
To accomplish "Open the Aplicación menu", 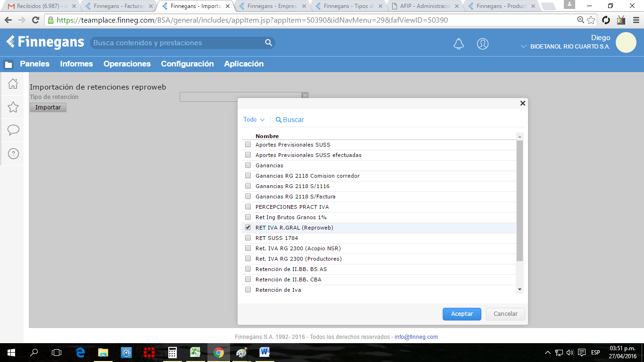I will click(244, 64).
